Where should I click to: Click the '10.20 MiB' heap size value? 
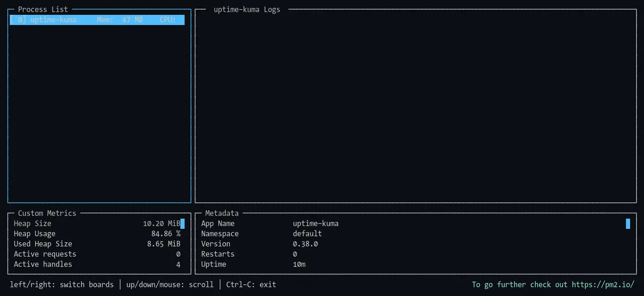[161, 224]
